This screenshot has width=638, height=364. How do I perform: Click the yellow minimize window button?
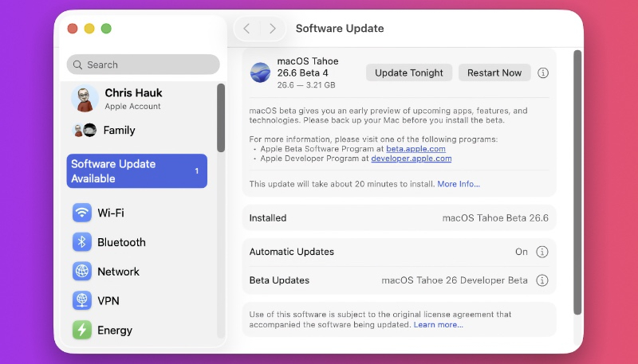pyautogui.click(x=89, y=29)
